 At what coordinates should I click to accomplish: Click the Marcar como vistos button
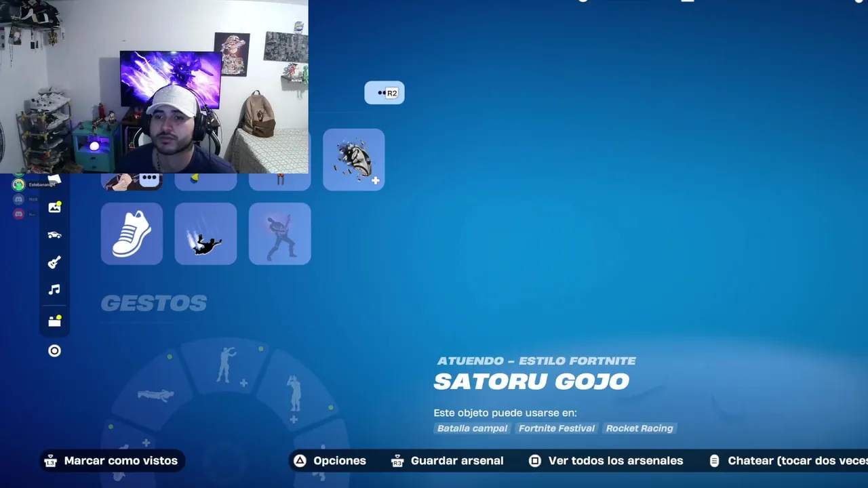pos(113,461)
